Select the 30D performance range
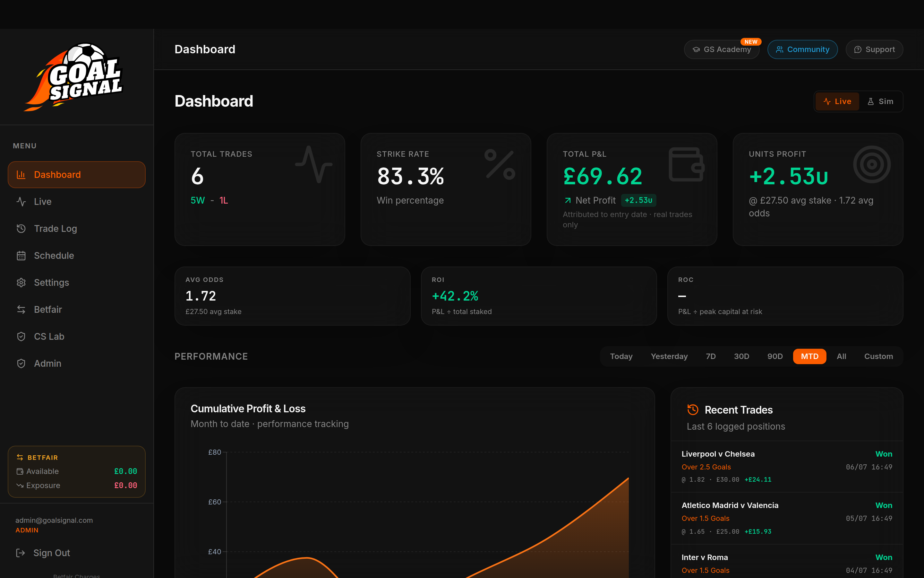Screen dimensions: 924x578 point(741,356)
